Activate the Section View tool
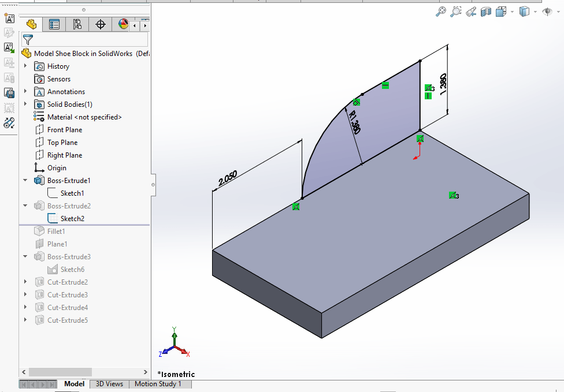 click(485, 12)
